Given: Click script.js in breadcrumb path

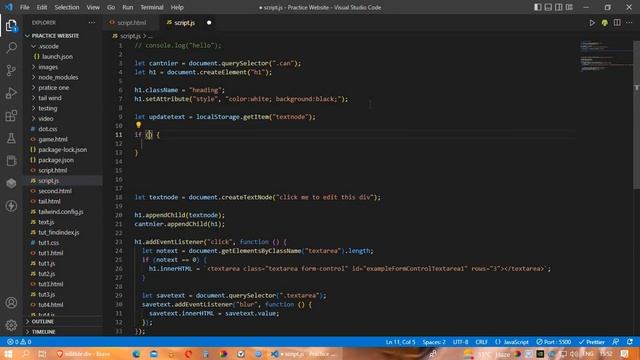Looking at the screenshot, I should 130,36.
